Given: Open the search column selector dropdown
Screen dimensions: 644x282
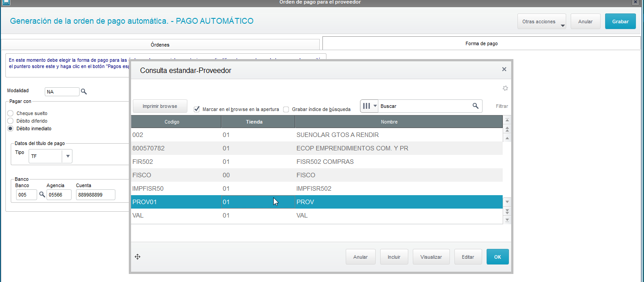Looking at the screenshot, I should click(369, 106).
